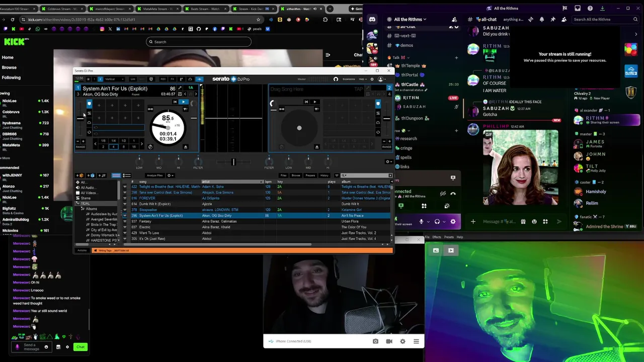This screenshot has height=362, width=644.
Task: Open Serato setup gear icon
Action: (x=372, y=79)
